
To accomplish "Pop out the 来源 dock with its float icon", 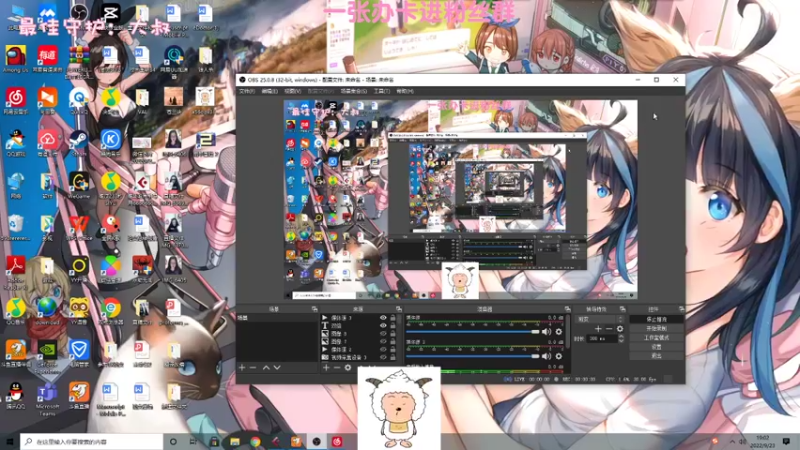I will 398,309.
